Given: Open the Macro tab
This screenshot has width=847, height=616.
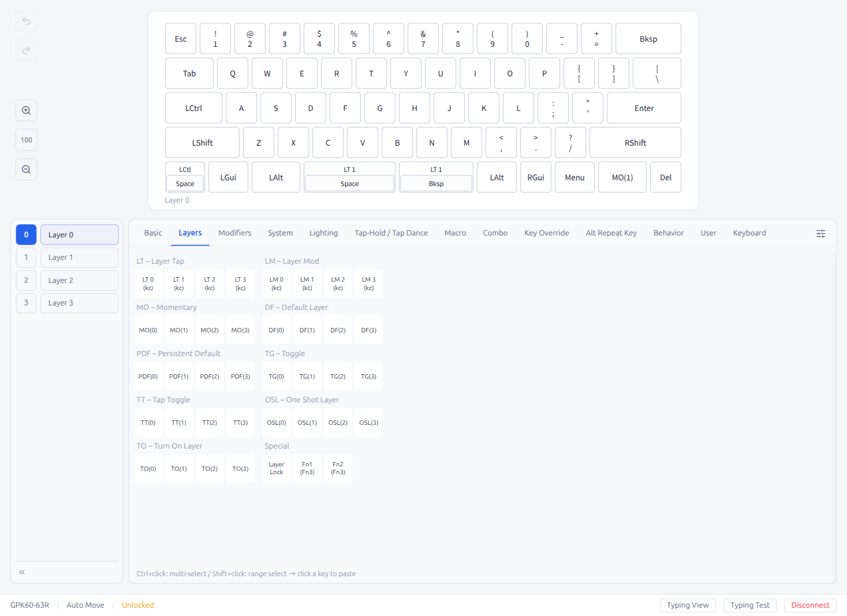Looking at the screenshot, I should point(455,233).
